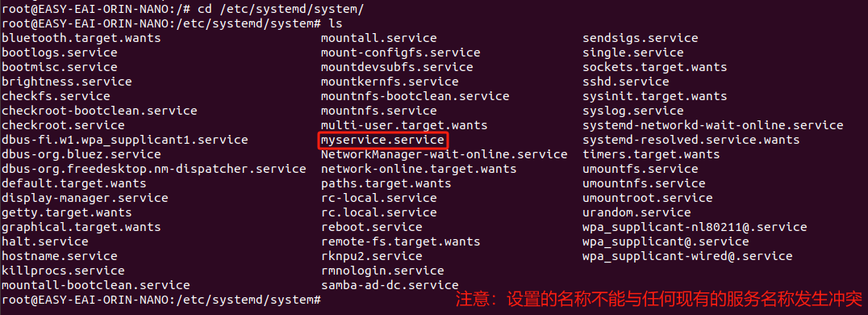The image size is (868, 315).
Task: Click samba-ad-dc.service entry
Action: [390, 285]
